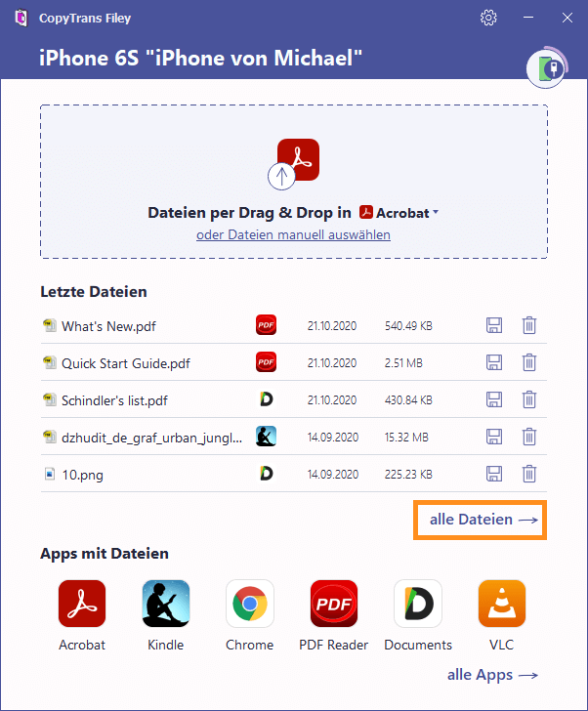Screen dimensions: 588x711
Task: Click the iPhone von Michael device title
Action: 200,58
